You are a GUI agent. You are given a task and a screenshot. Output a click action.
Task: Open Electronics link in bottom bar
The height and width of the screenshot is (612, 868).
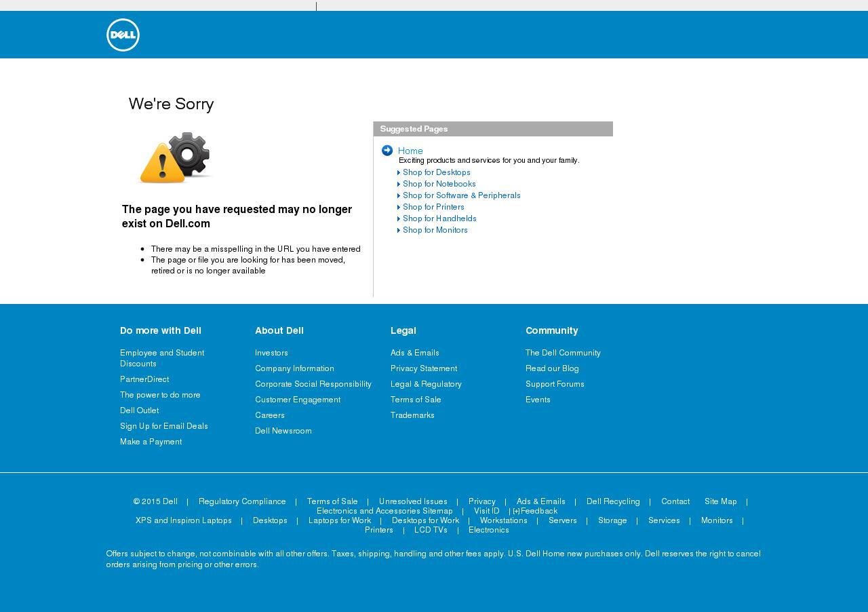[x=489, y=530]
